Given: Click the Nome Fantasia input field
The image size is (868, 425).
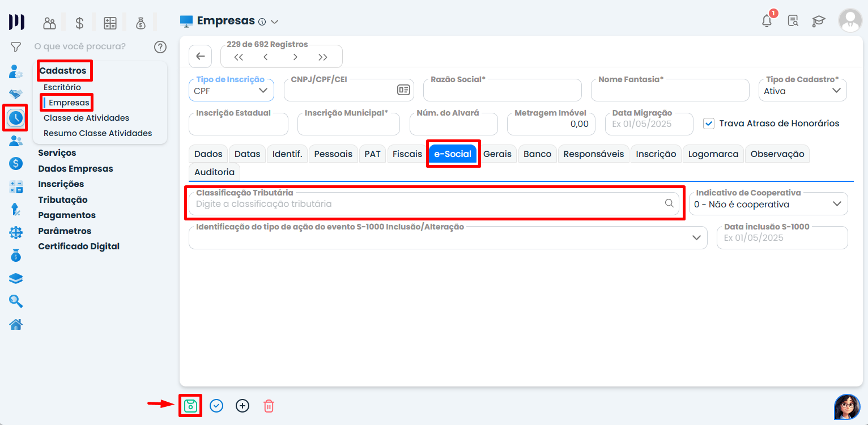Looking at the screenshot, I should tap(670, 90).
